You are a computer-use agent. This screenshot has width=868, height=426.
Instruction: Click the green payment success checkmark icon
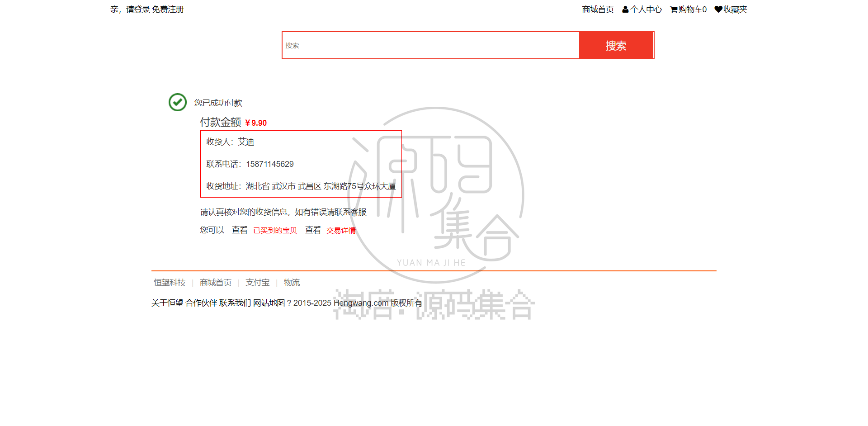tap(178, 102)
